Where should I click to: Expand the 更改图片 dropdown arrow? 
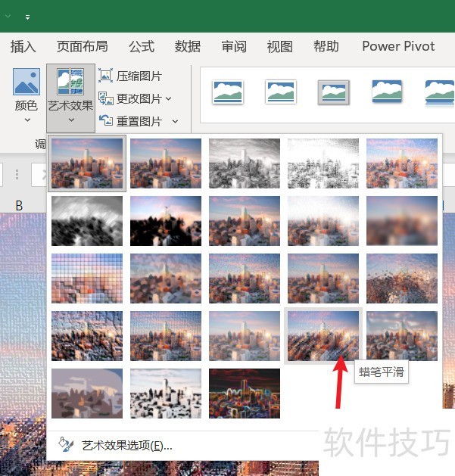(169, 98)
